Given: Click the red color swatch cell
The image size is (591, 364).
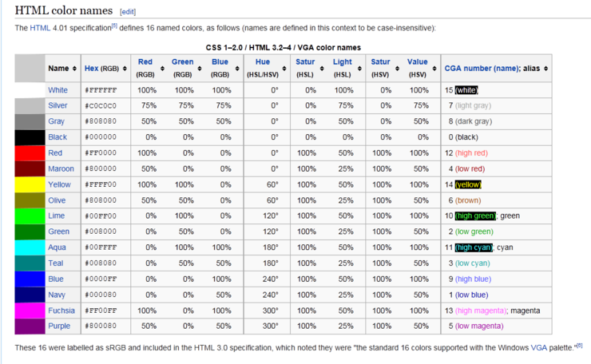Looking at the screenshot, I should click(30, 152).
